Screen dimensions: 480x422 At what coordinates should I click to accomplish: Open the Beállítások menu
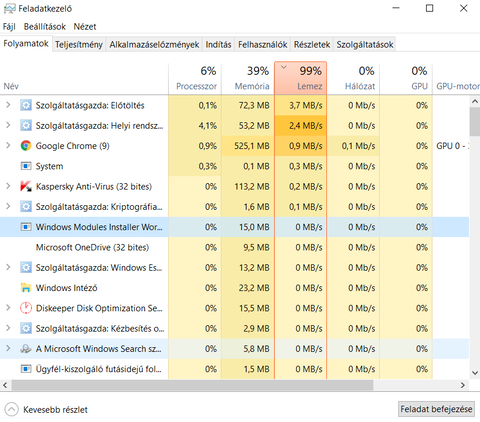[x=45, y=27]
